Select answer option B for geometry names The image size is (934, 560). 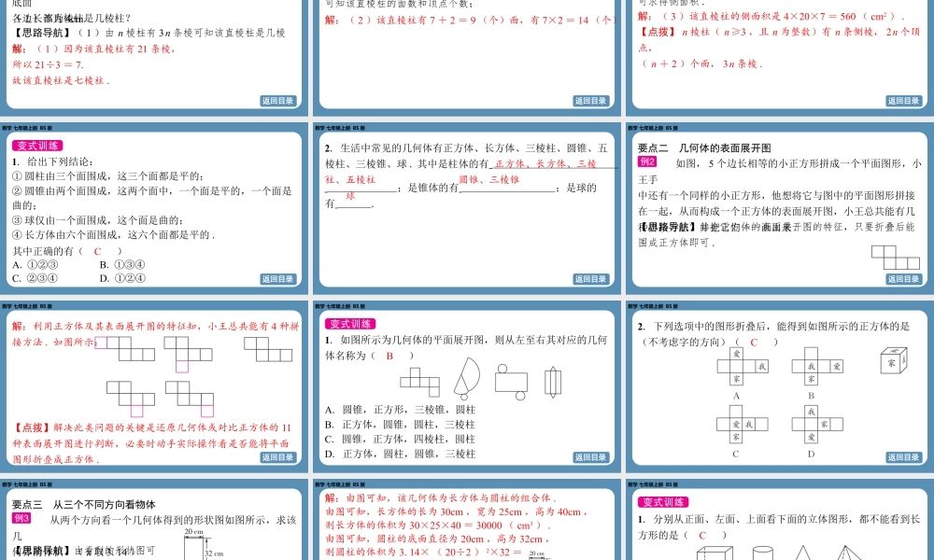389,356
